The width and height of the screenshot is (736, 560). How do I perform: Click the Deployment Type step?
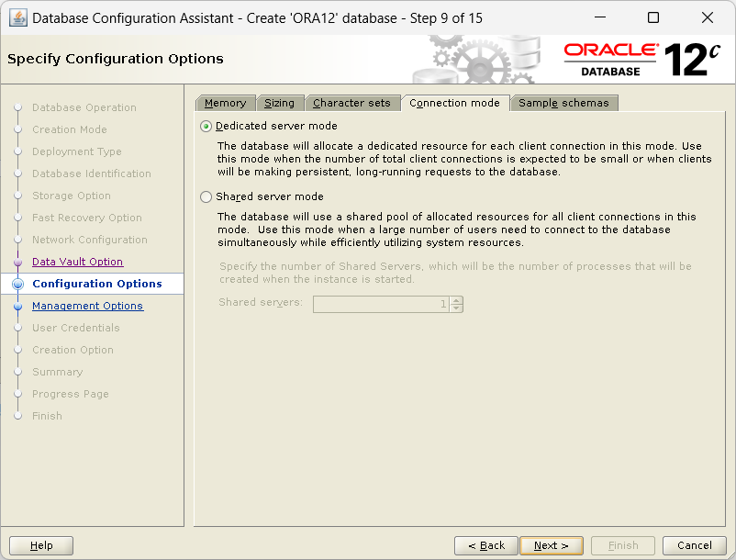pos(77,151)
